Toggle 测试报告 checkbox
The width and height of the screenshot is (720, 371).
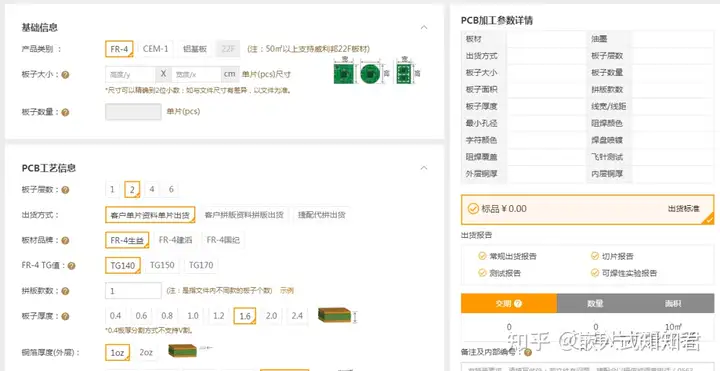point(482,273)
